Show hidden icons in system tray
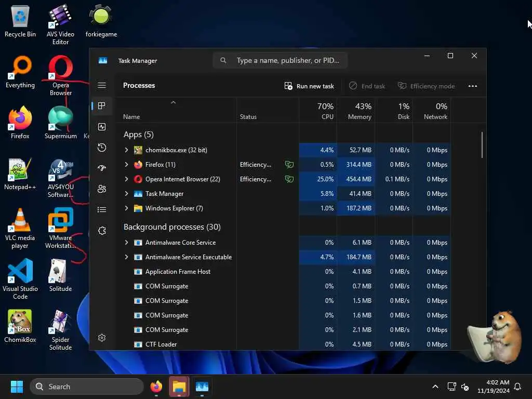This screenshot has width=532, height=399. tap(435, 387)
